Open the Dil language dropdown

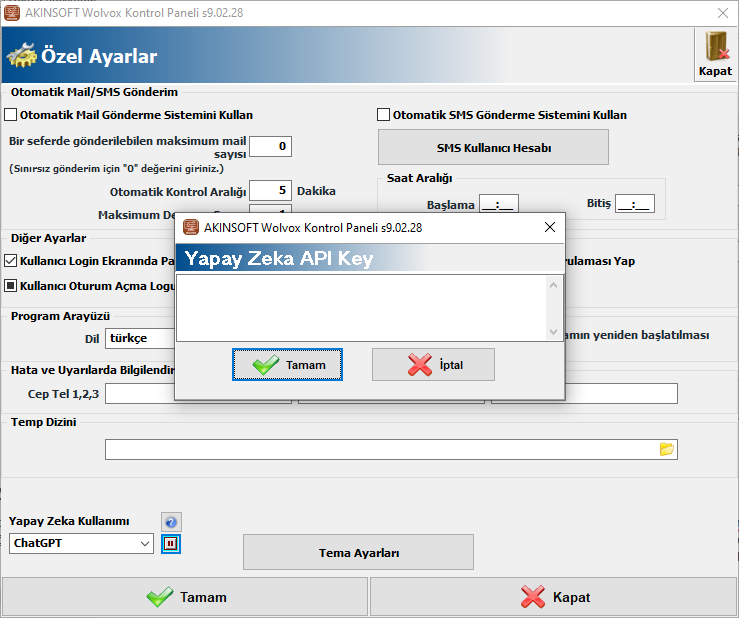pos(140,338)
